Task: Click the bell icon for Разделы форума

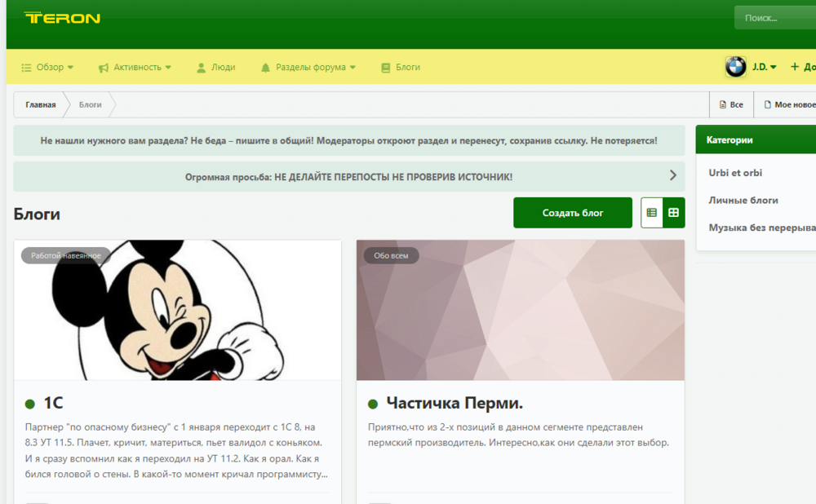Action: (x=265, y=68)
